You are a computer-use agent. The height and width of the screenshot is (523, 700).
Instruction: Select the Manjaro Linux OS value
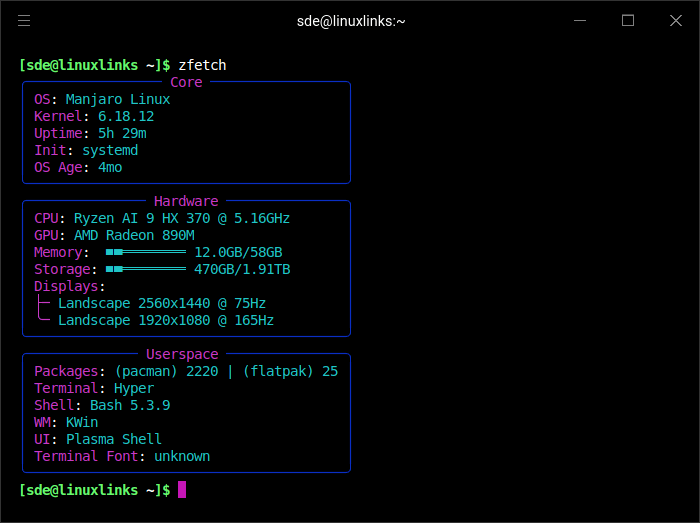(x=118, y=100)
